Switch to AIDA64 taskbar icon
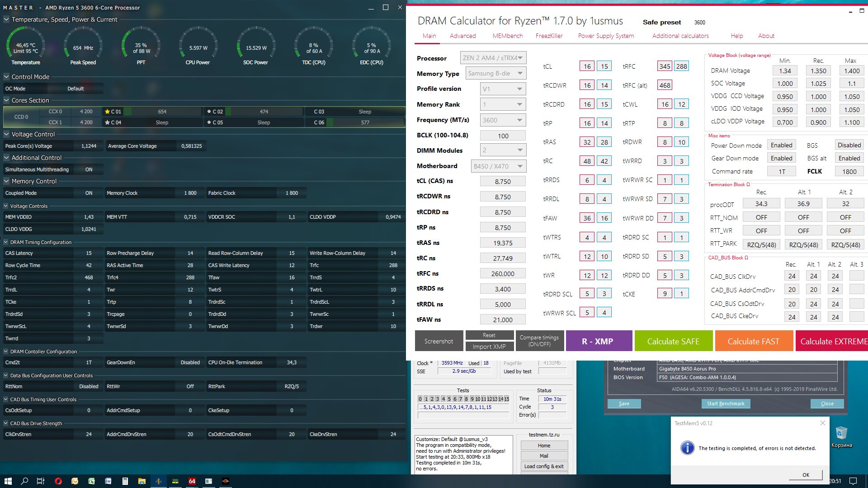This screenshot has width=868, height=488. (192, 481)
